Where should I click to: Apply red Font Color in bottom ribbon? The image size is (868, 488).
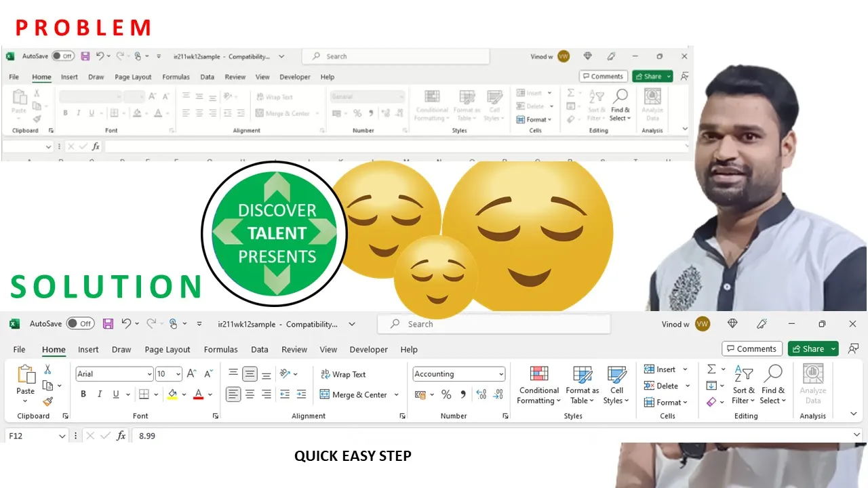[199, 394]
